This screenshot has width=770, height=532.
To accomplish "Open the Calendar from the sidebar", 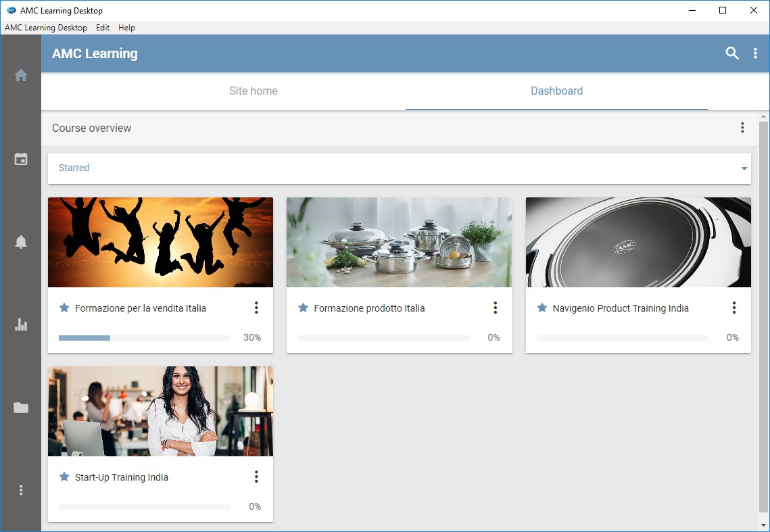I will pyautogui.click(x=21, y=159).
